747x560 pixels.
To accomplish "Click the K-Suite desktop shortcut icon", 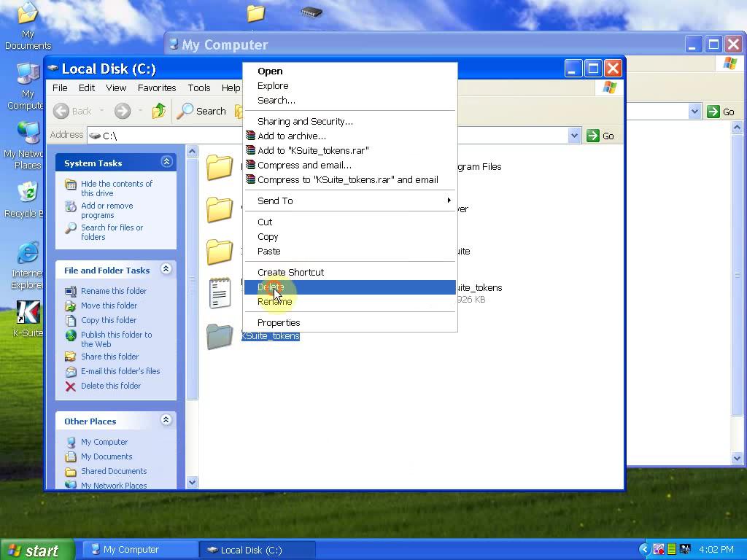I will 28,313.
